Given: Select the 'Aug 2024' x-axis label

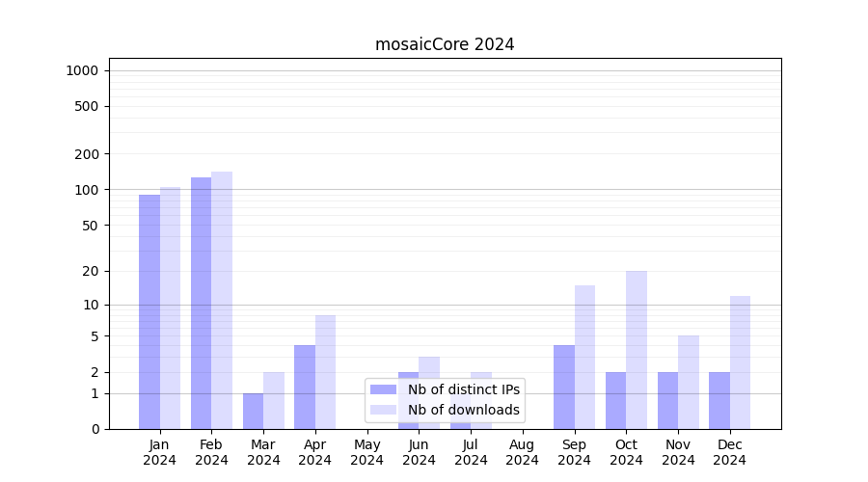Looking at the screenshot, I should click(522, 452).
